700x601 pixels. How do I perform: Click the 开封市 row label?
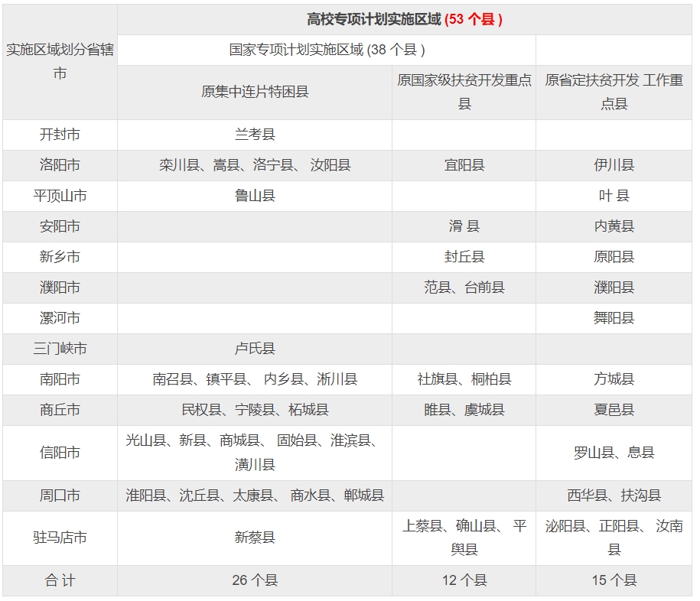(x=60, y=135)
